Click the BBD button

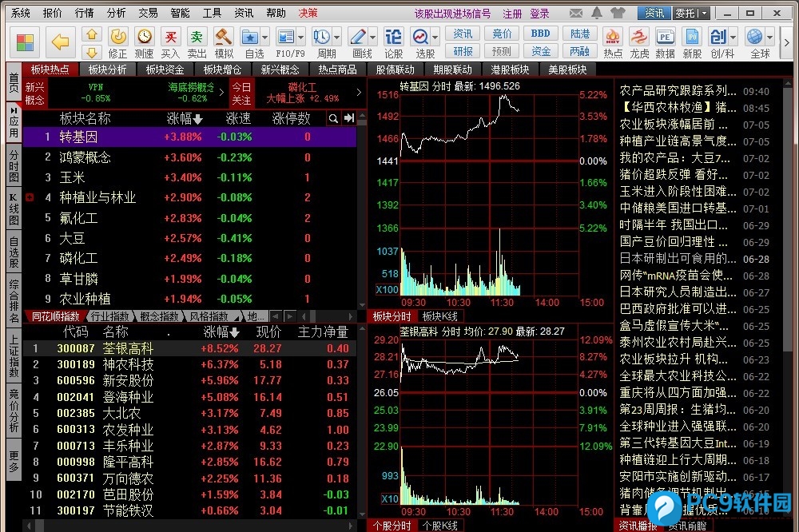point(541,34)
